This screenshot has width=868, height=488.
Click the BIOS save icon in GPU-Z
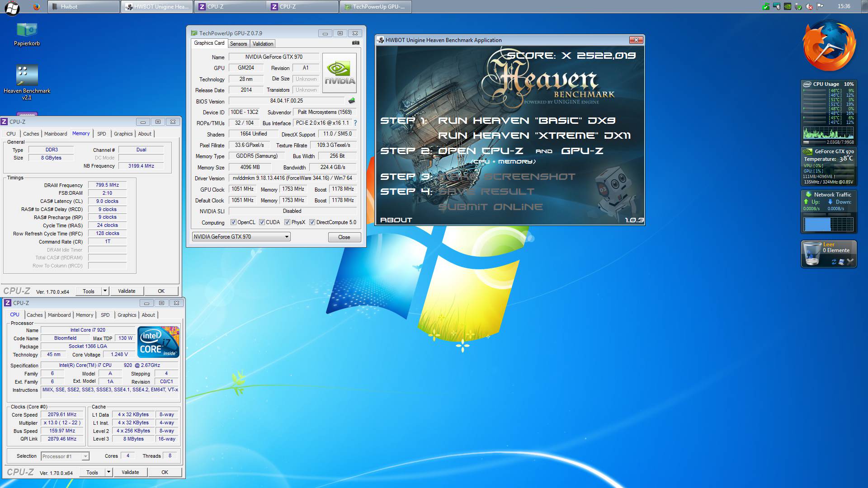point(352,101)
